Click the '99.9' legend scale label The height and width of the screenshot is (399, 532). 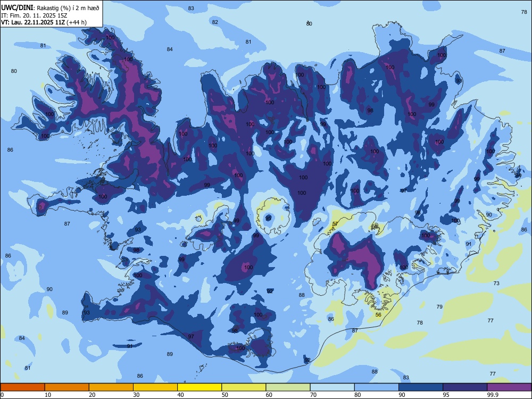pos(492,395)
